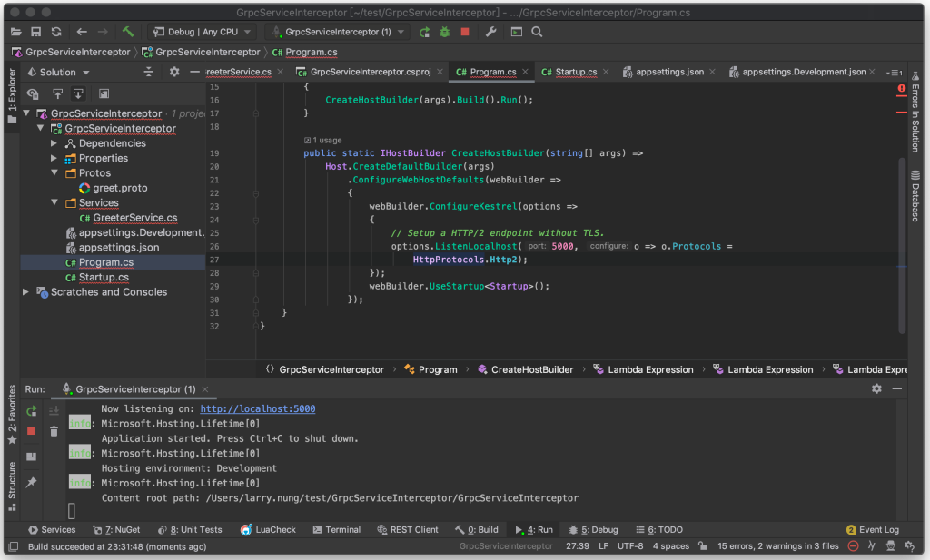Toggle show all files icon in Solution toolbar
Image resolution: width=930 pixels, height=560 pixels.
tap(33, 93)
